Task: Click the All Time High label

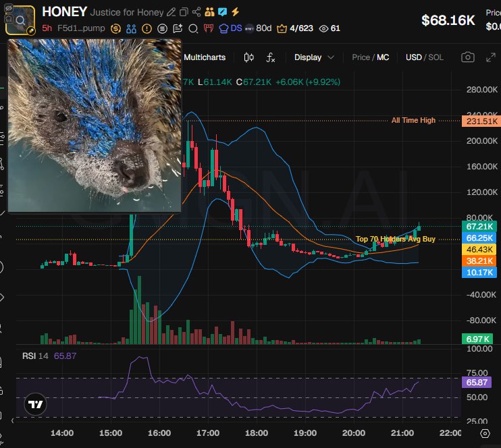Action: click(413, 120)
